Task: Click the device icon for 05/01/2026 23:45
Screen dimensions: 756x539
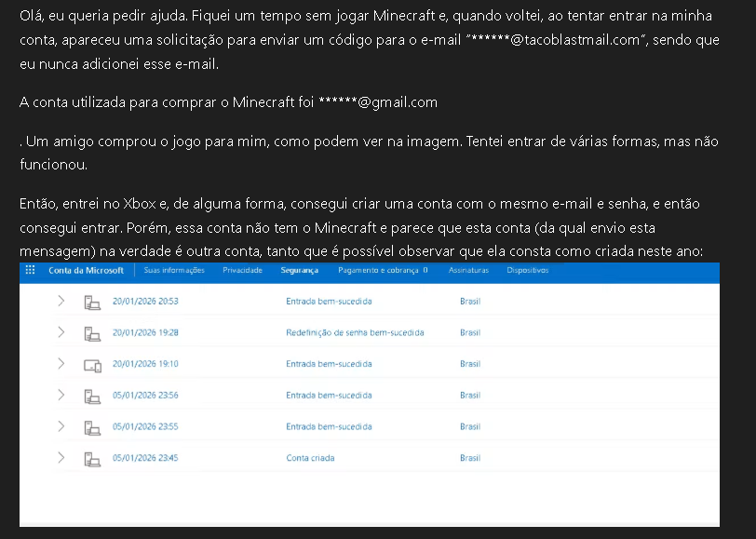Action: coord(92,459)
